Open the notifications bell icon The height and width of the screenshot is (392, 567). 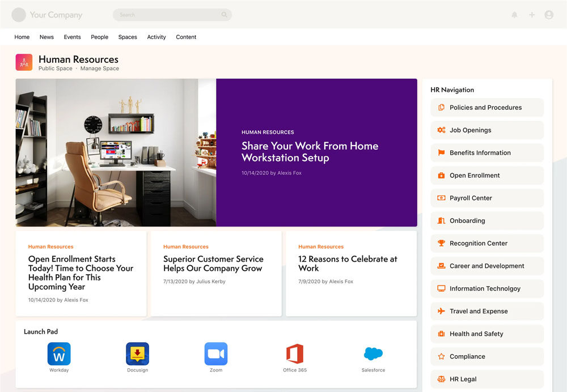pyautogui.click(x=515, y=15)
